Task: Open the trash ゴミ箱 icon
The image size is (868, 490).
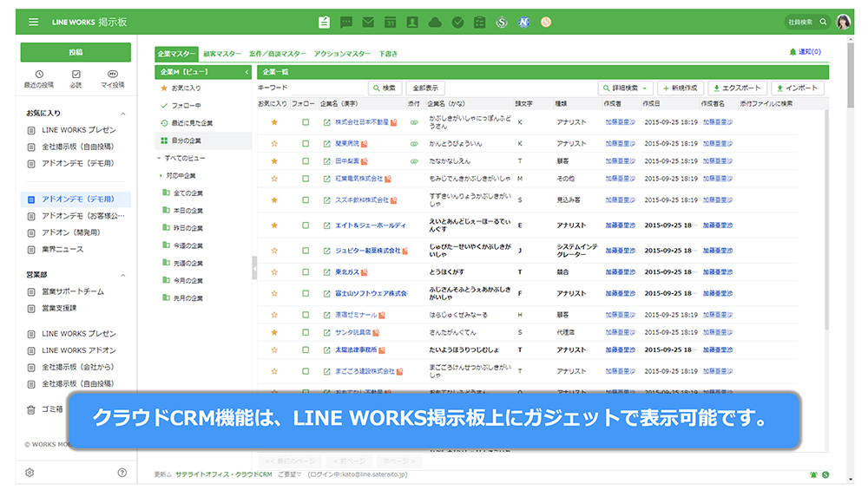Action: coord(31,410)
